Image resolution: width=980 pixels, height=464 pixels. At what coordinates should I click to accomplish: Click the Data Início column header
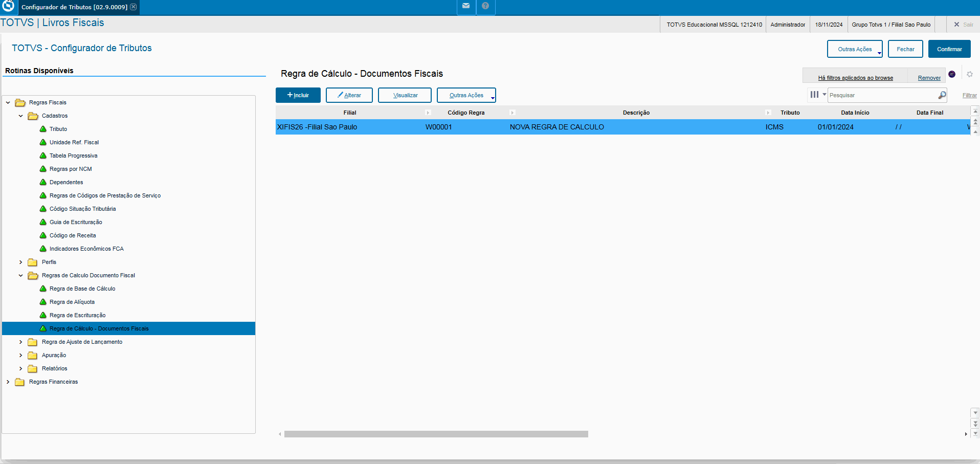click(x=855, y=113)
